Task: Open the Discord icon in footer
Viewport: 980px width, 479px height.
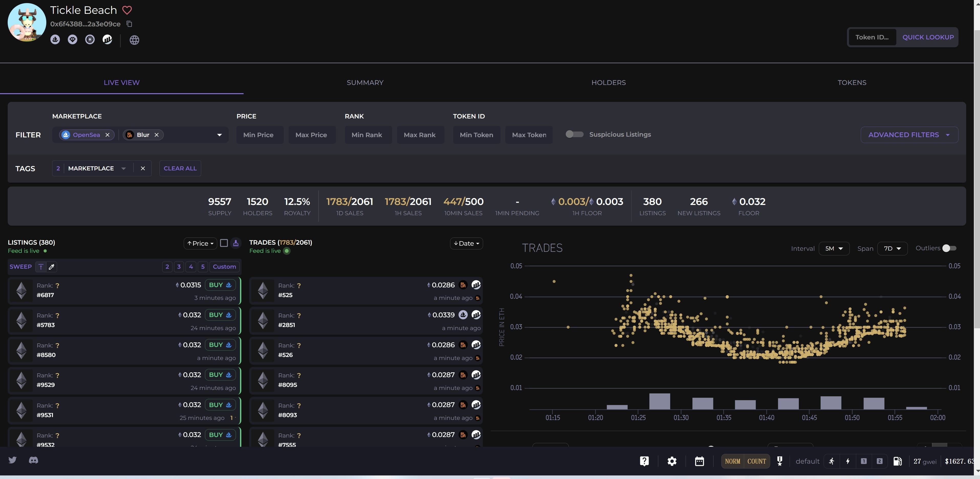Action: tap(34, 460)
